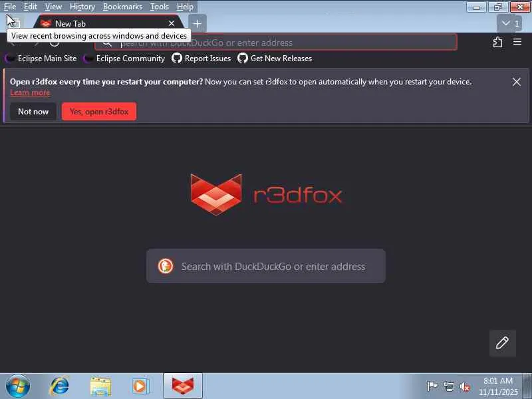This screenshot has height=399, width=532.
Task: Open History menu
Action: (x=82, y=7)
